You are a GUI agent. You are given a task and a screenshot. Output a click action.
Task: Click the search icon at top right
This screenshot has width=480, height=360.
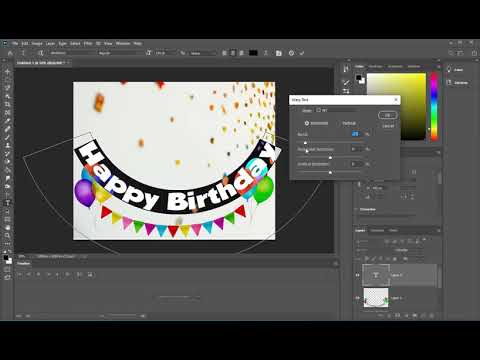click(x=451, y=53)
